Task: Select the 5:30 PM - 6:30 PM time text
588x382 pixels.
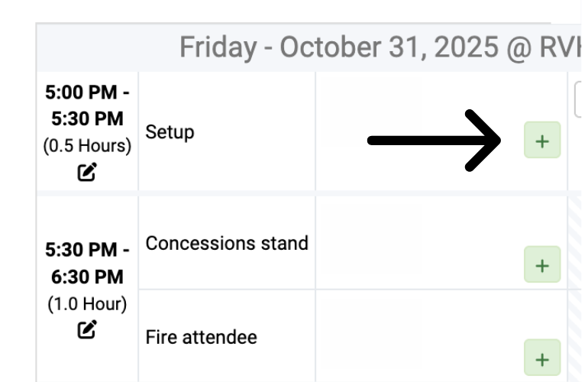Action: (87, 263)
